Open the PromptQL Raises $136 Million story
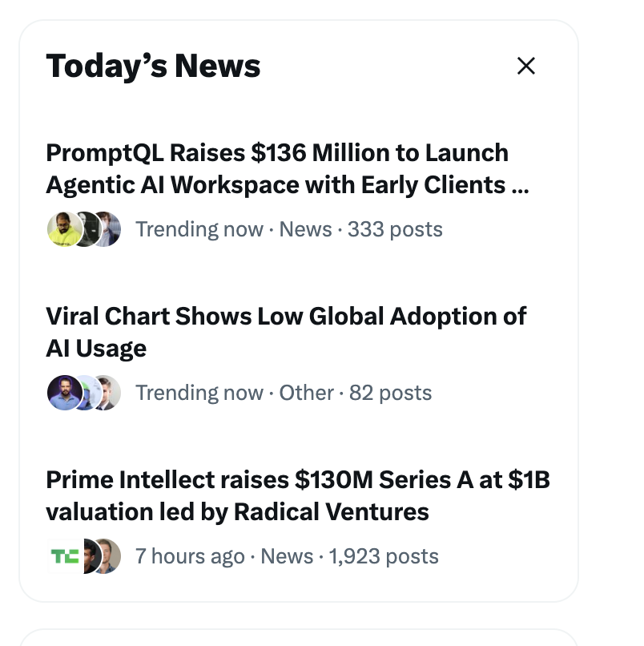Viewport: 644px width, 646px height. [x=288, y=169]
